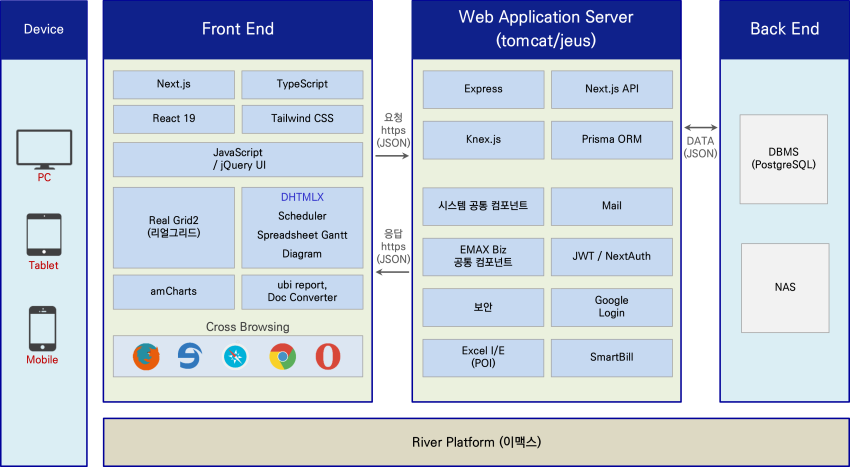The image size is (850, 467).
Task: Click the 보안 box
Action: pyautogui.click(x=483, y=307)
